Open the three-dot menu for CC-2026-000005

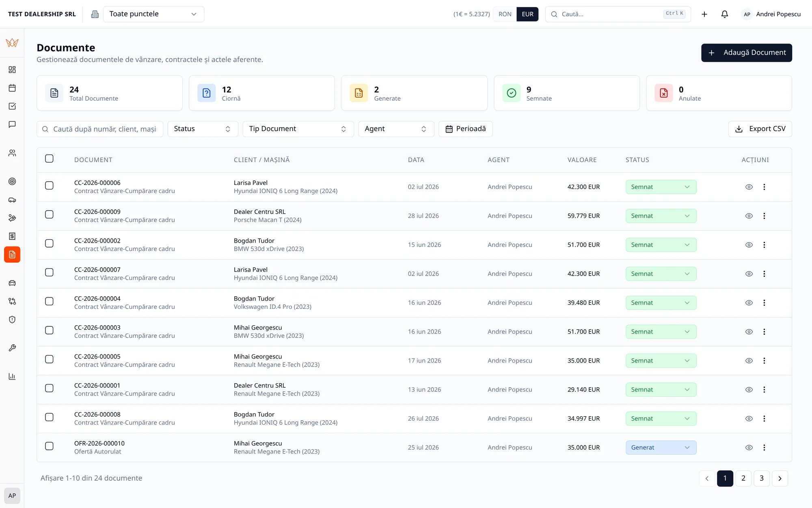click(764, 360)
